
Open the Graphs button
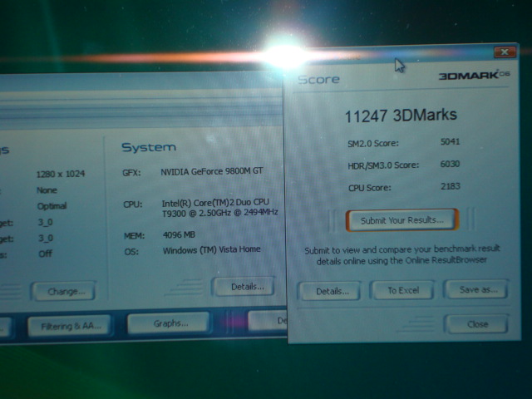coord(169,323)
